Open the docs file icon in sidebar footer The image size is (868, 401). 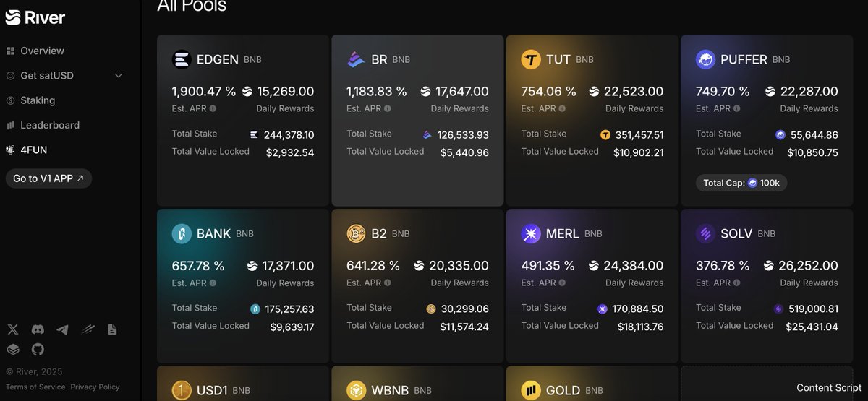(x=112, y=329)
